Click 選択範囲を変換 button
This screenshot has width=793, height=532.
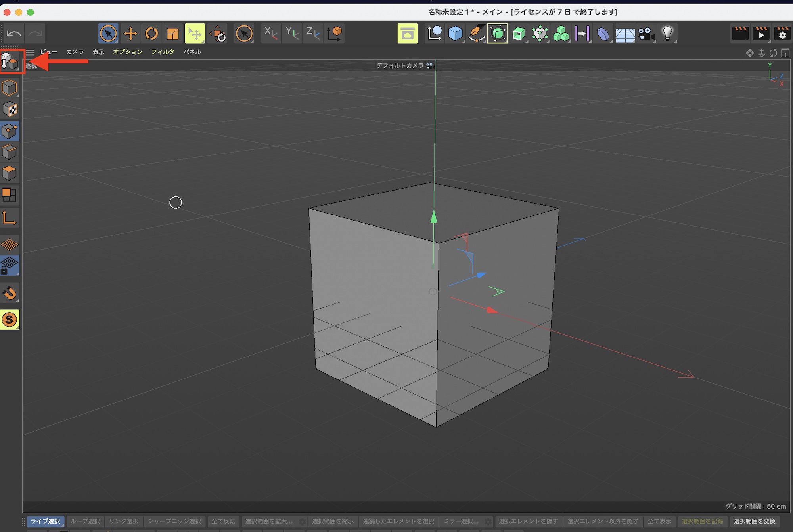coord(754,521)
